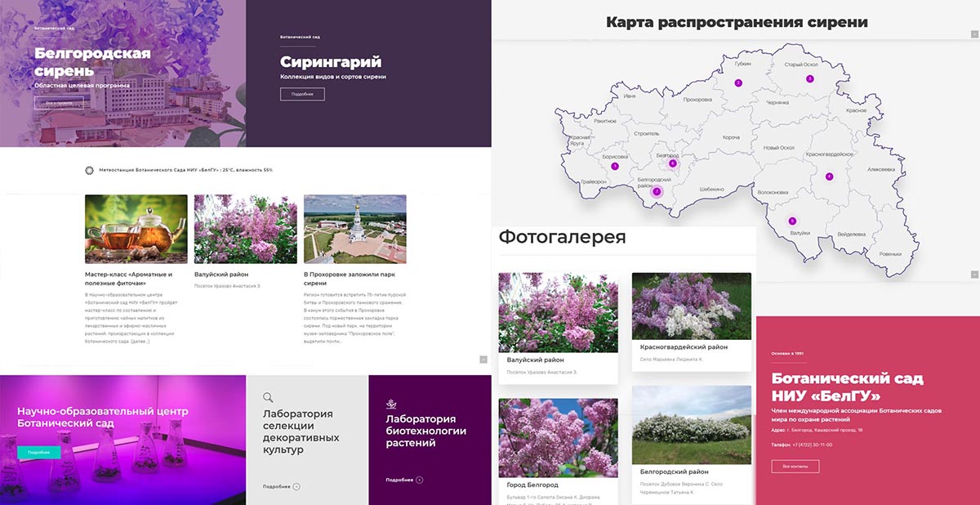The image size is (980, 505).
Task: Click map marker 7 in Белгородский район
Action: [657, 192]
